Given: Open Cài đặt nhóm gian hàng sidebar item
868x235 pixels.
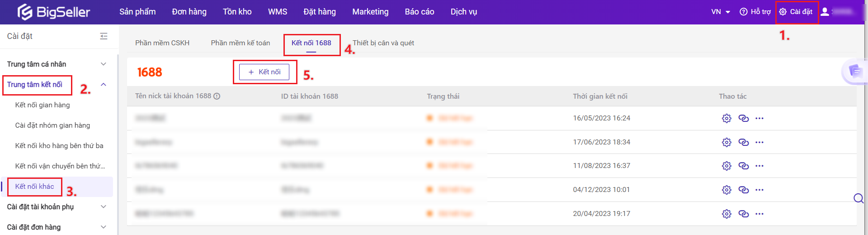Looking at the screenshot, I should tap(52, 125).
